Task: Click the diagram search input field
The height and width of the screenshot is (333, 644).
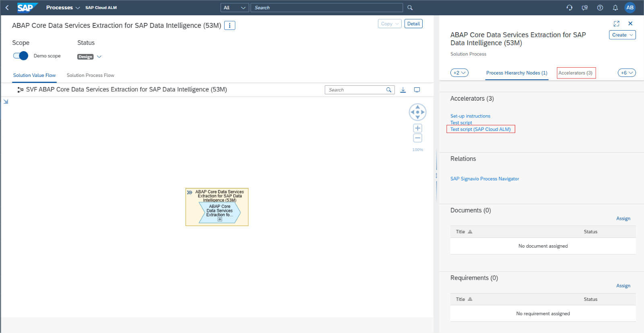Action: (355, 90)
